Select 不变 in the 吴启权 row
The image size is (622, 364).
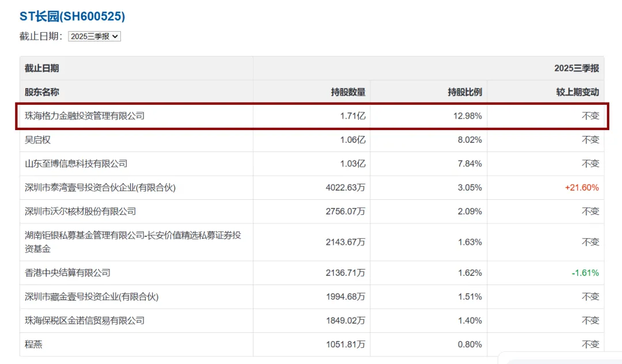(x=590, y=139)
